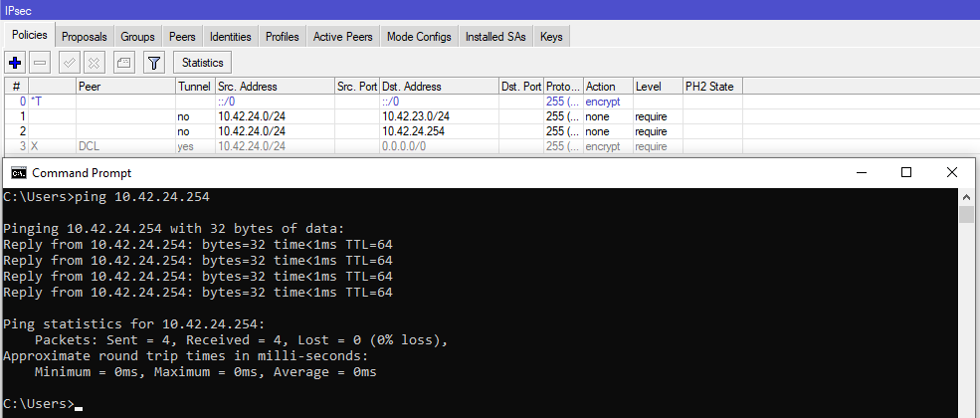Click the ping 10.42.24.254 command line
Viewport: 980px width, 418px height.
[106, 197]
